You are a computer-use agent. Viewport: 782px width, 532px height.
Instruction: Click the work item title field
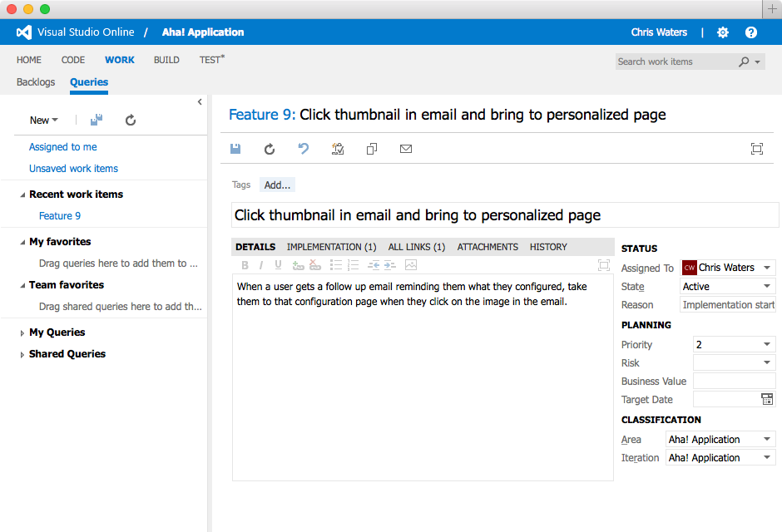point(505,215)
